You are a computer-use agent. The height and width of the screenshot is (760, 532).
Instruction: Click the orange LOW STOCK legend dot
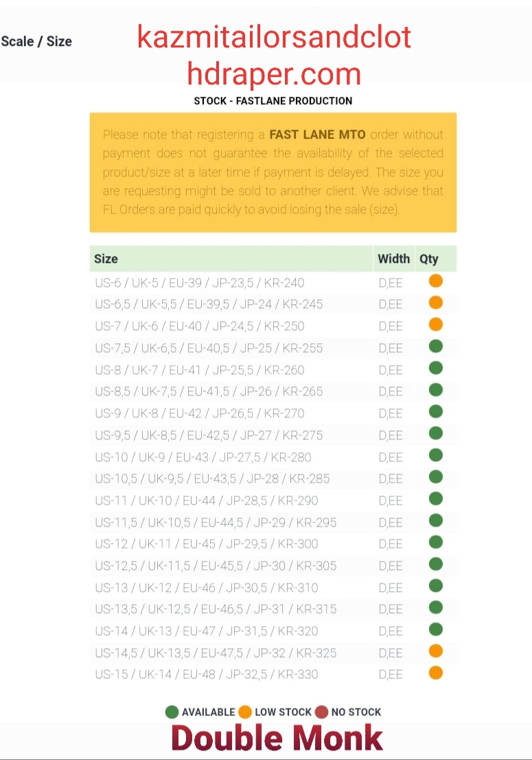point(245,712)
